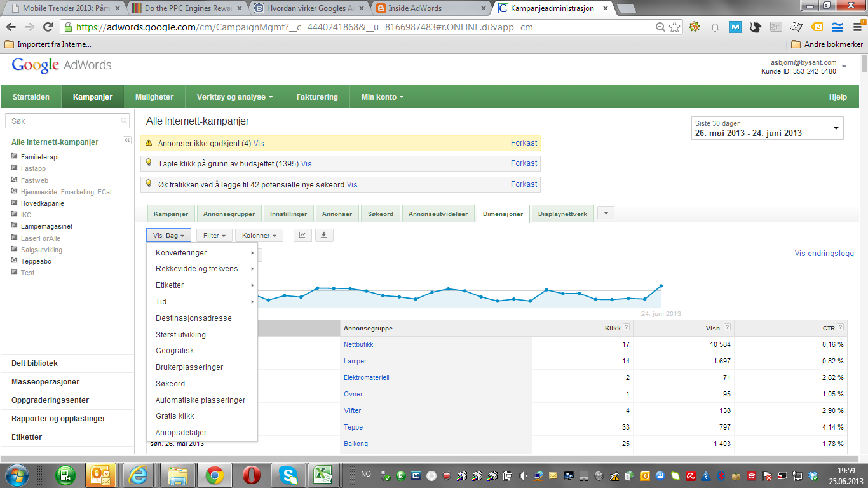This screenshot has width=868, height=488.
Task: Switch to the Annonseutvidelser tab
Action: click(x=438, y=214)
